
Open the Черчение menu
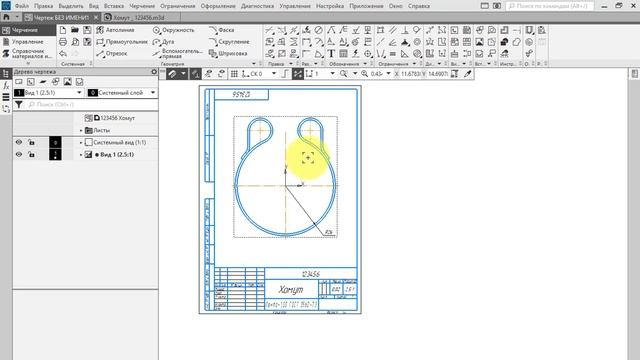pyautogui.click(x=142, y=6)
